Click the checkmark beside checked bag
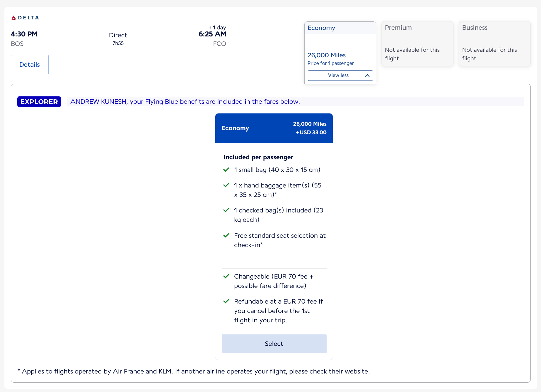Image resolution: width=541 pixels, height=392 pixels. [x=226, y=210]
